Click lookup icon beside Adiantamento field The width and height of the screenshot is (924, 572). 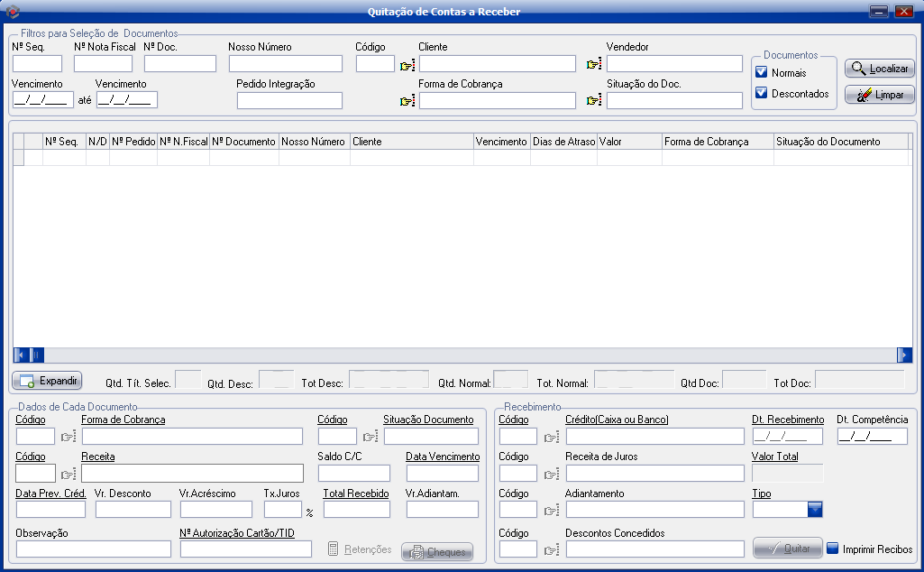pos(551,511)
